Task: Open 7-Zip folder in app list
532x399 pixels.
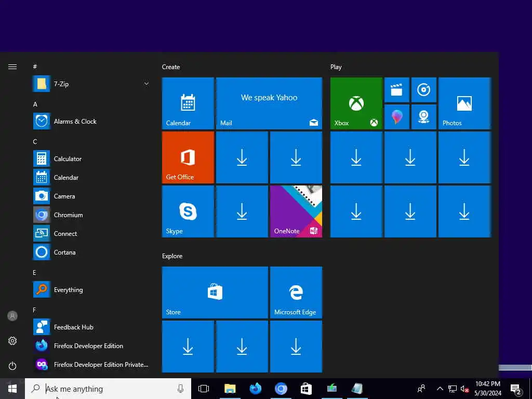Action: coord(91,84)
